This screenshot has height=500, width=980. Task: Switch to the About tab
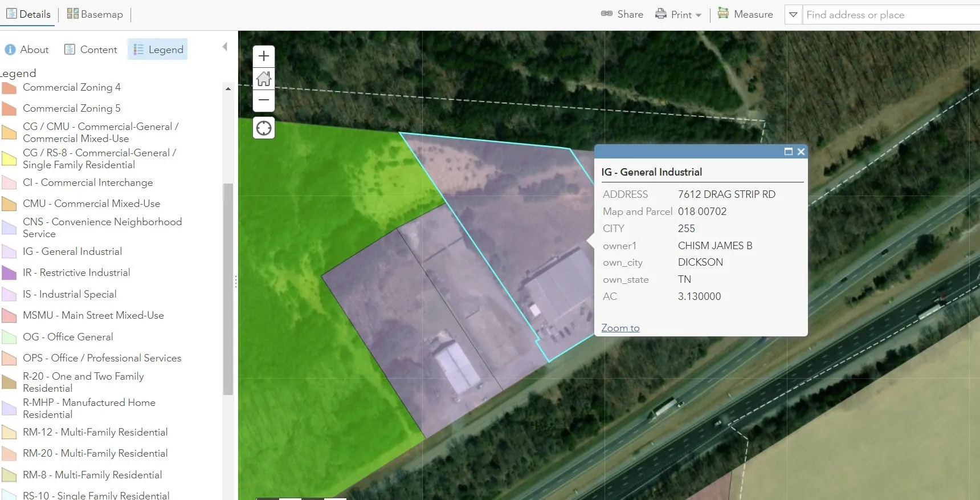(27, 50)
